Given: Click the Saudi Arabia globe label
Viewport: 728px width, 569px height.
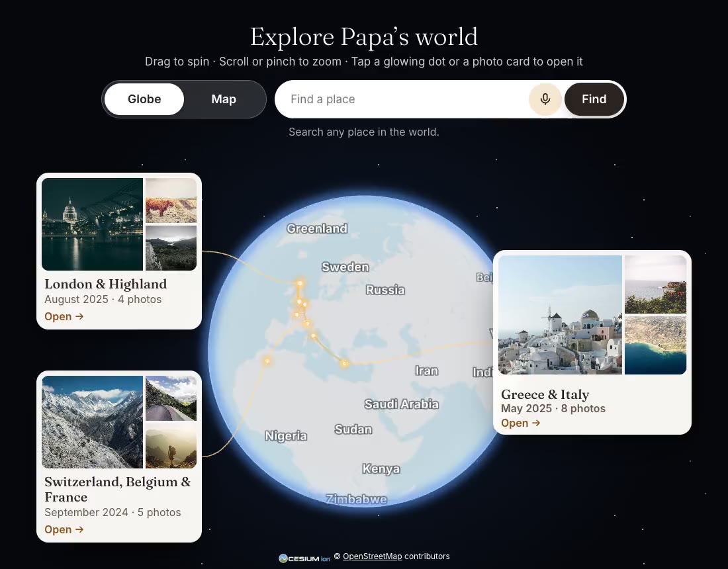Looking at the screenshot, I should (x=402, y=404).
